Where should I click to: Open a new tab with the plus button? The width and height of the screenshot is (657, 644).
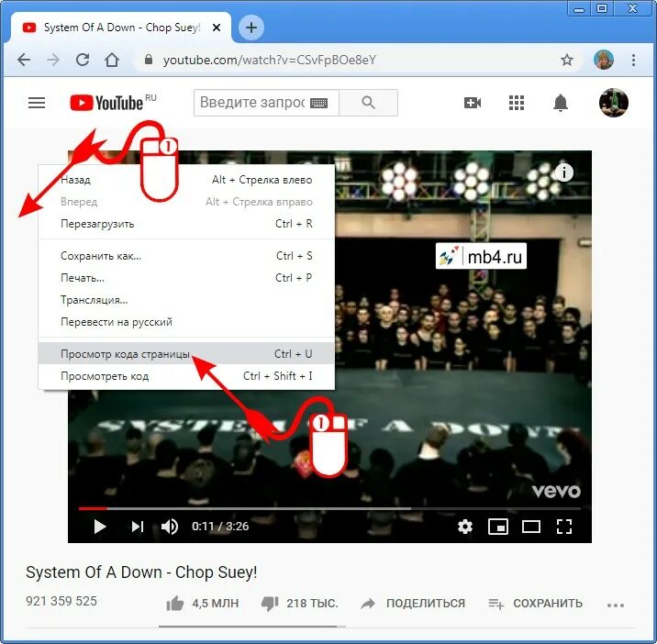pyautogui.click(x=251, y=28)
